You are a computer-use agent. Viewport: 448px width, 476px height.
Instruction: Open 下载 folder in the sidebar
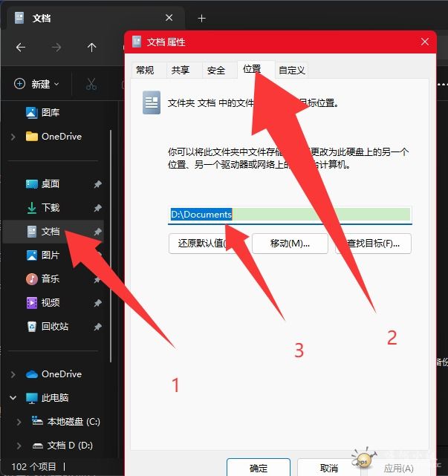tap(42, 208)
